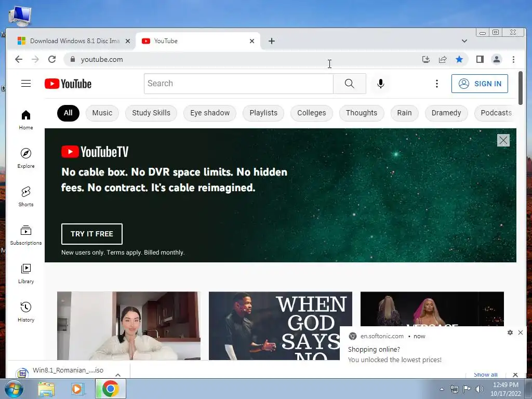Viewport: 532px width, 399px height.
Task: Click the YouTube logo
Action: tap(68, 84)
